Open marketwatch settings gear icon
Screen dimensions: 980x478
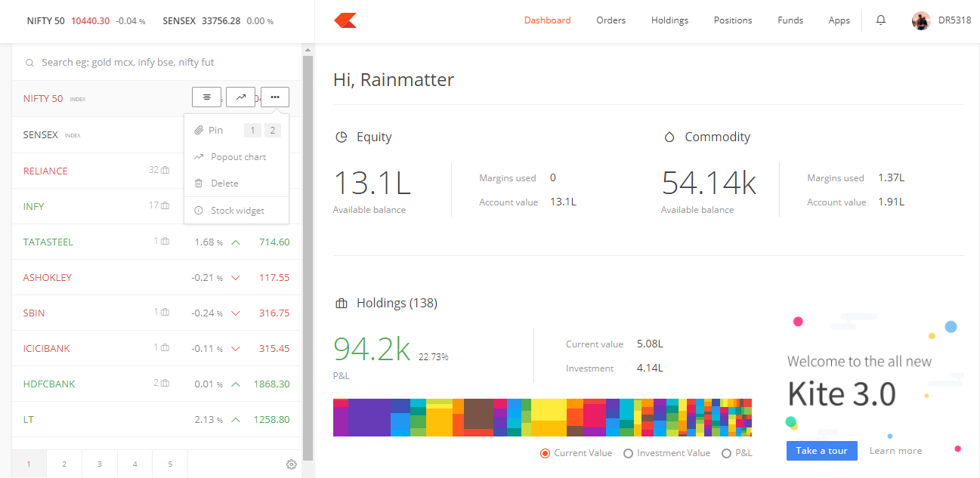coord(291,464)
